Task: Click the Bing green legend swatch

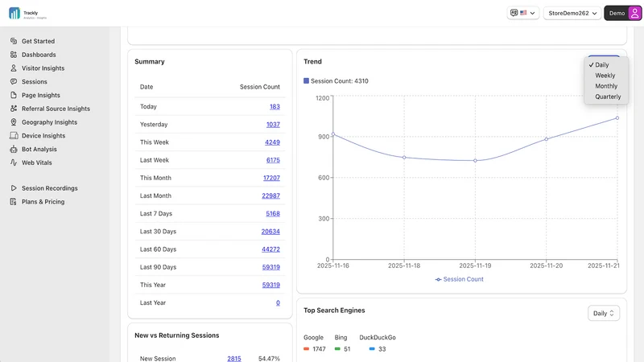Action: pyautogui.click(x=337, y=349)
